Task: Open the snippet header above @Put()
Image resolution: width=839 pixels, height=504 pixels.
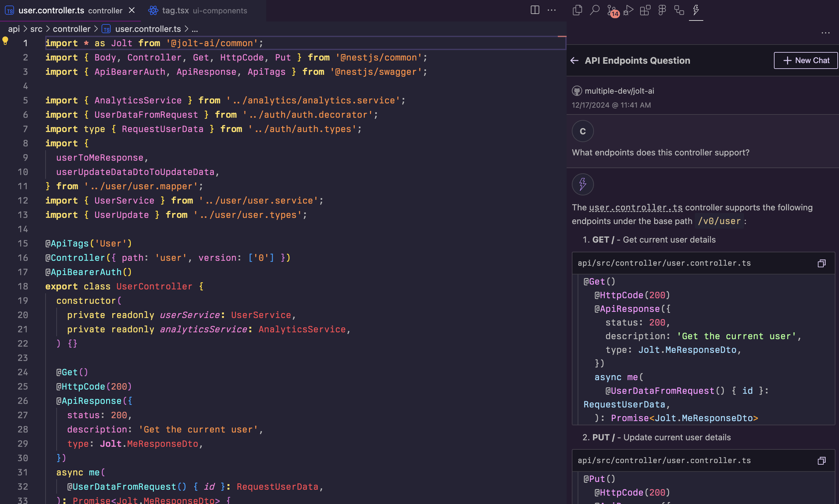Action: coord(664,460)
